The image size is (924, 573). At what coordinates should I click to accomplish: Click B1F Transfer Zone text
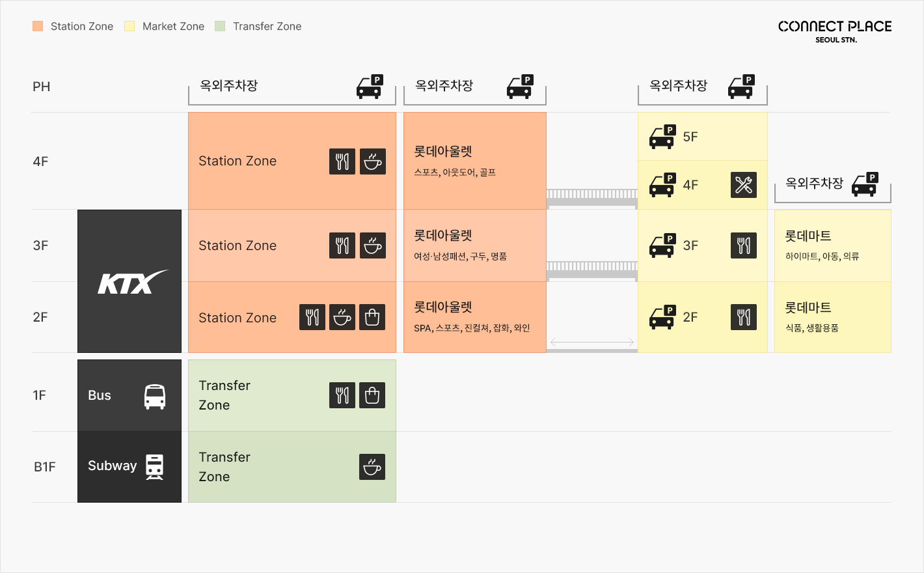click(x=224, y=467)
